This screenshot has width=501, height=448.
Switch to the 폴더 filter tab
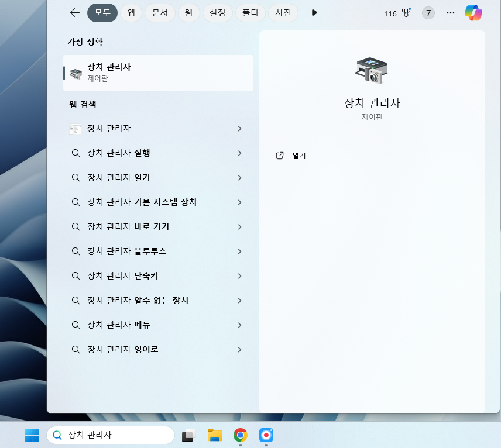click(x=250, y=13)
